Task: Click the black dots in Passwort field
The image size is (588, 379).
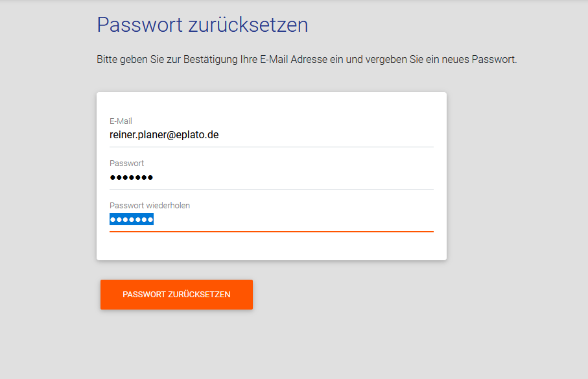Action: [x=132, y=178]
